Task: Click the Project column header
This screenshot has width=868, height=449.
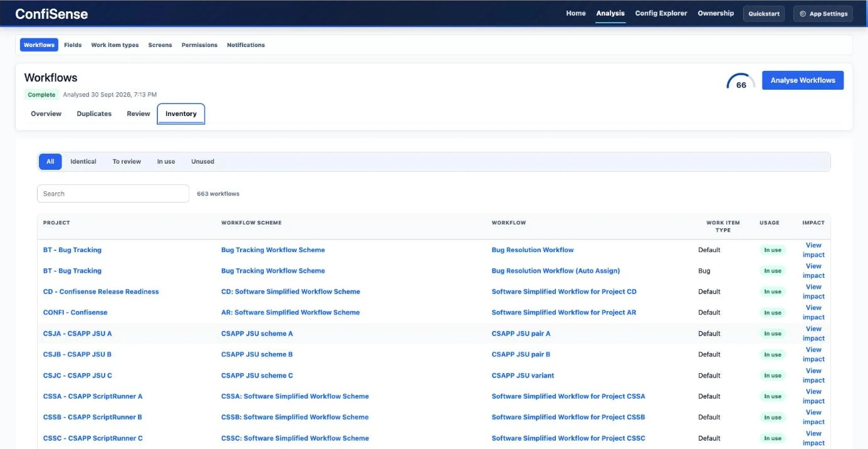Action: (56, 223)
